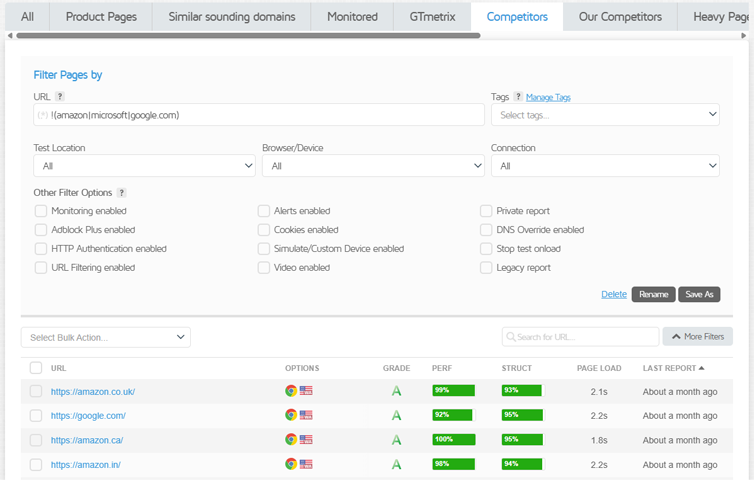
Task: Click the Manage Tags link
Action: point(548,97)
